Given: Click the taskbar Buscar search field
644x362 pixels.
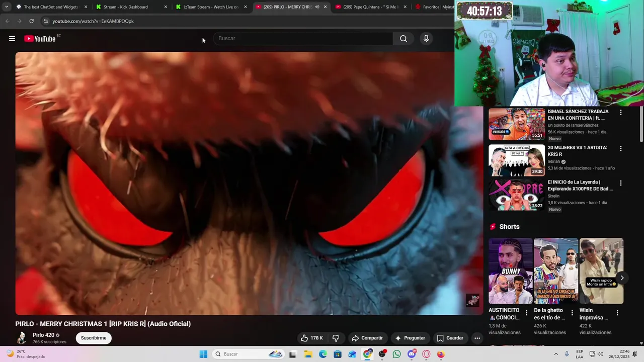Looking at the screenshot, I should (x=248, y=354).
